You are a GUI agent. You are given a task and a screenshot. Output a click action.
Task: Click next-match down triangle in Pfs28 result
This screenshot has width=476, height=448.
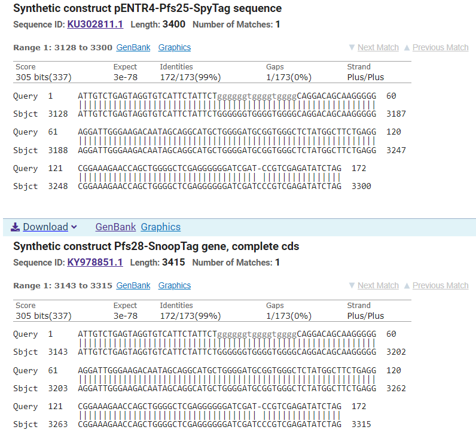[352, 286]
